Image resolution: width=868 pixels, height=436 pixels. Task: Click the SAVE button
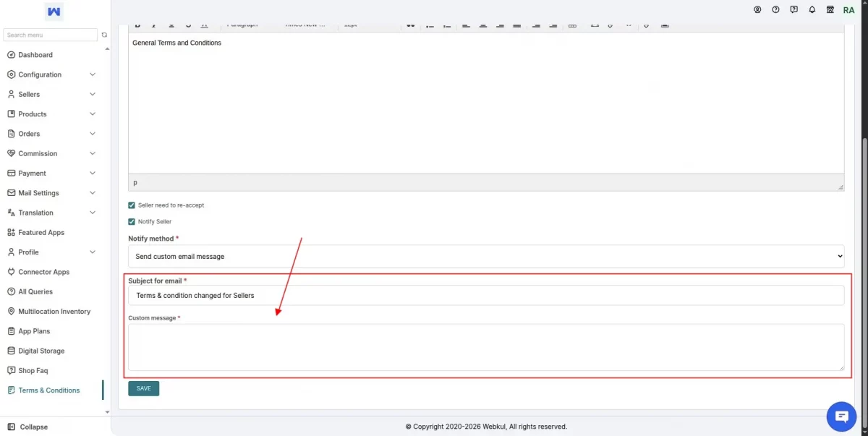143,388
